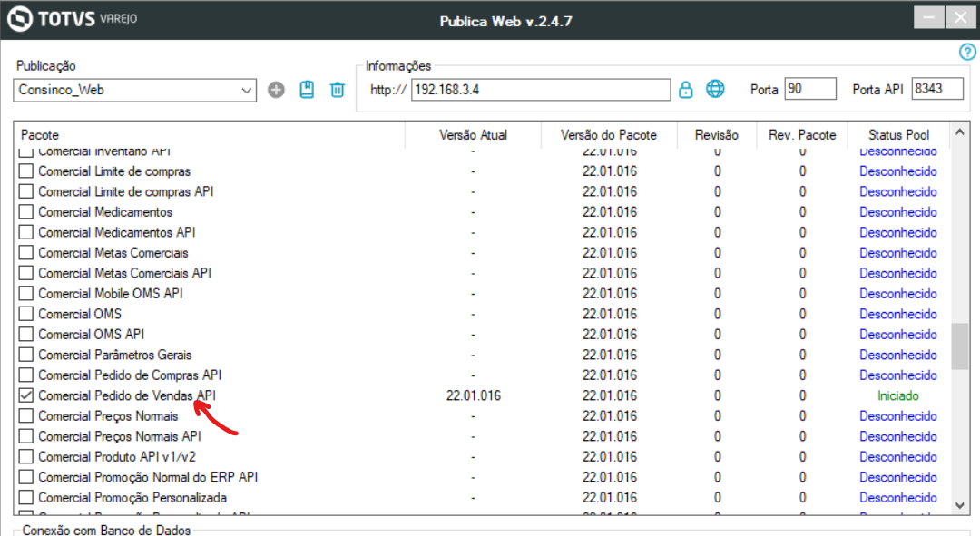
Task: Check Comercial Metas Comerciais checkbox
Action: coord(25,253)
